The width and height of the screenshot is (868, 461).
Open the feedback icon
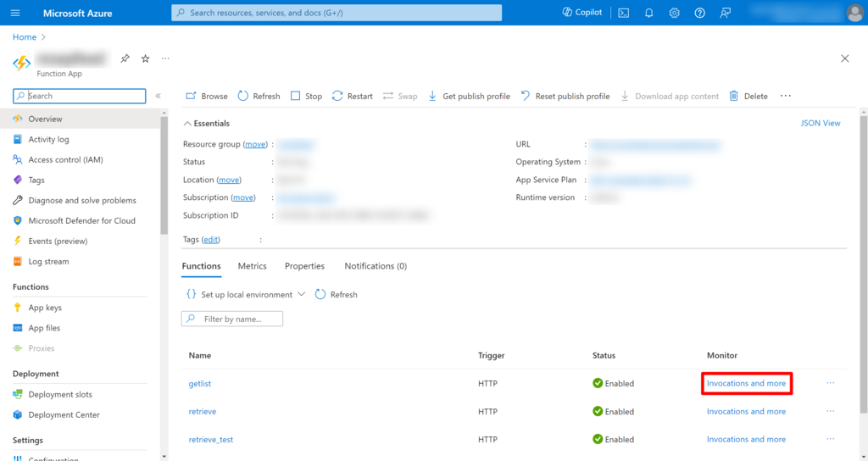click(x=726, y=13)
